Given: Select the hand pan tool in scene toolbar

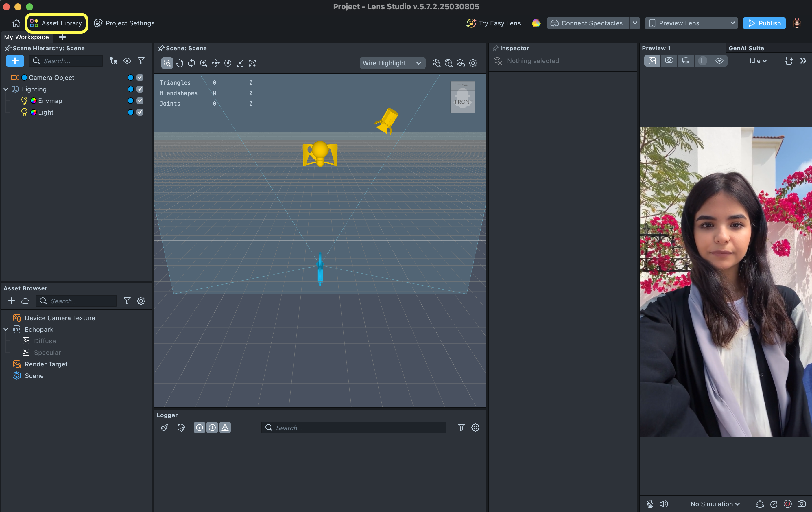Looking at the screenshot, I should (179, 63).
